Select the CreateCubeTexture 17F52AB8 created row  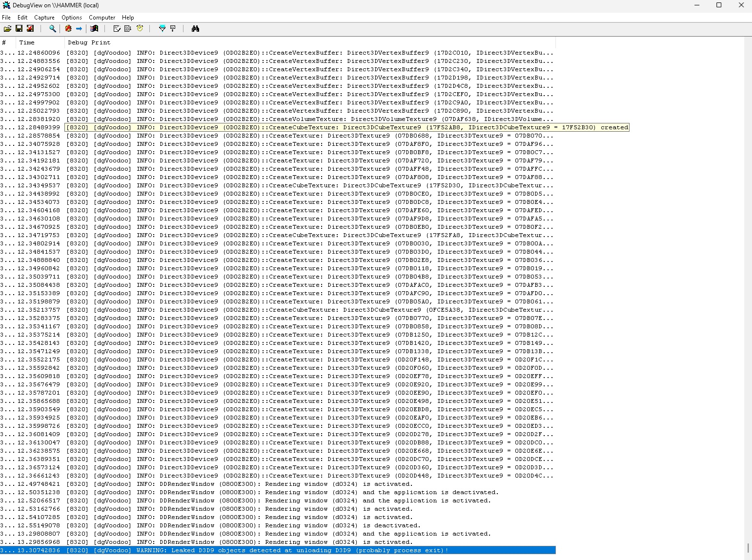click(315, 127)
